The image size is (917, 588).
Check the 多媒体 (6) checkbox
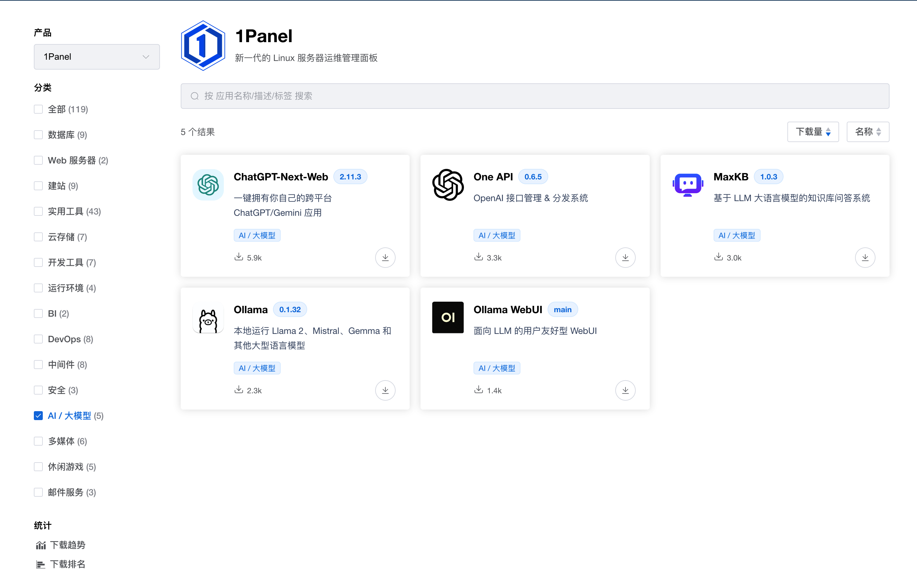[38, 441]
